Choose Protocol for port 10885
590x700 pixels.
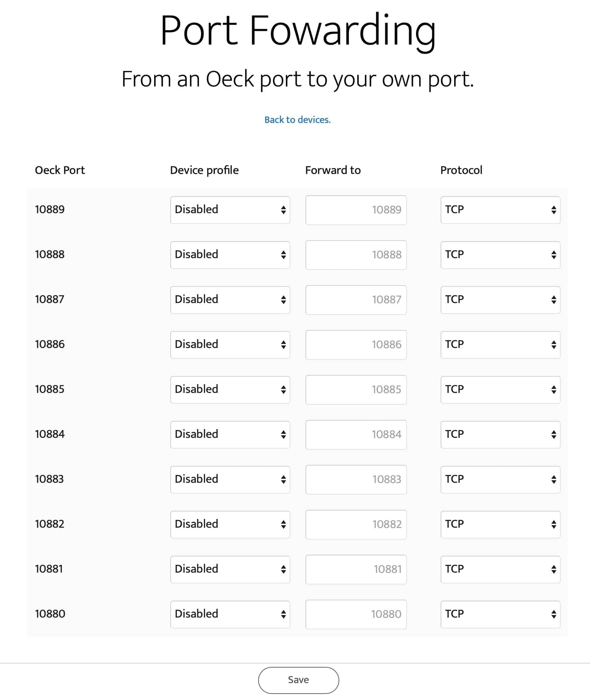point(500,390)
